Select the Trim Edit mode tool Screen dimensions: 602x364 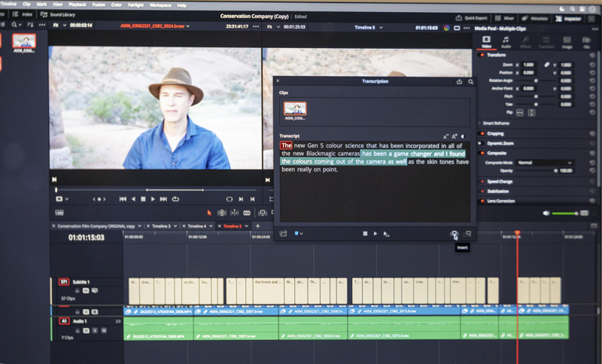[x=221, y=213]
